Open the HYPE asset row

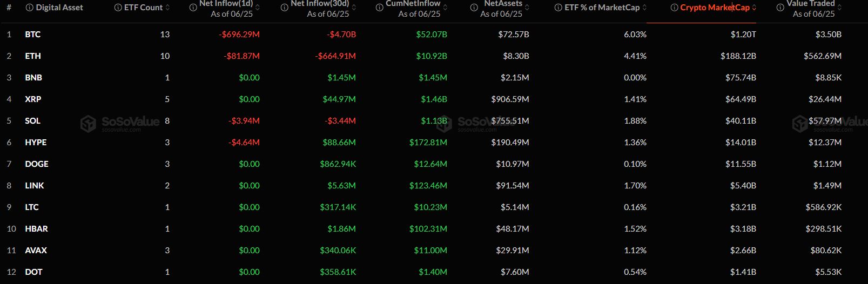[434, 142]
